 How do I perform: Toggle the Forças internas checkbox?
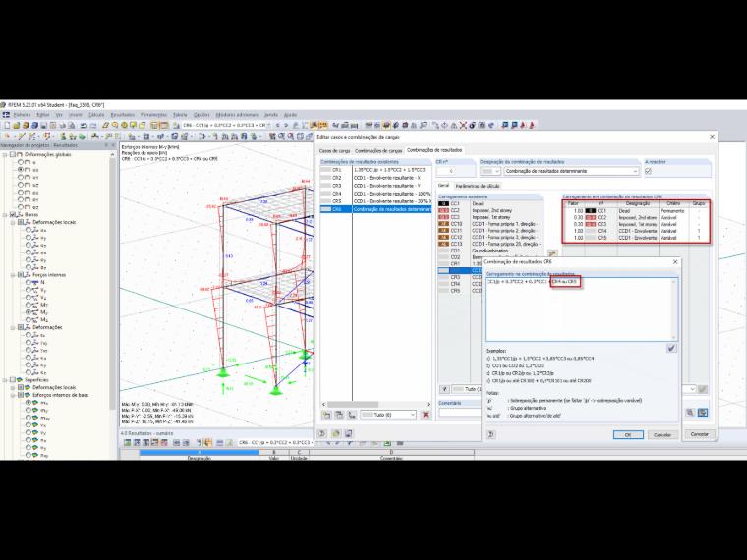pyautogui.click(x=21, y=275)
